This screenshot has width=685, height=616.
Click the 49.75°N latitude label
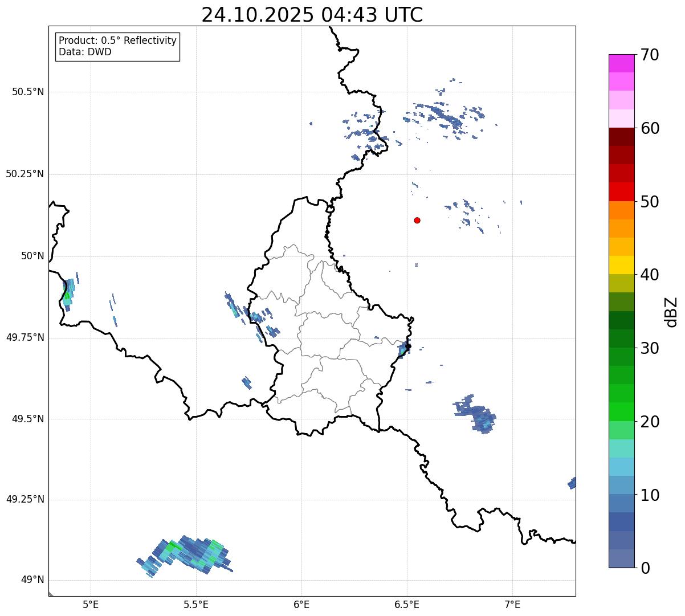tap(25, 337)
